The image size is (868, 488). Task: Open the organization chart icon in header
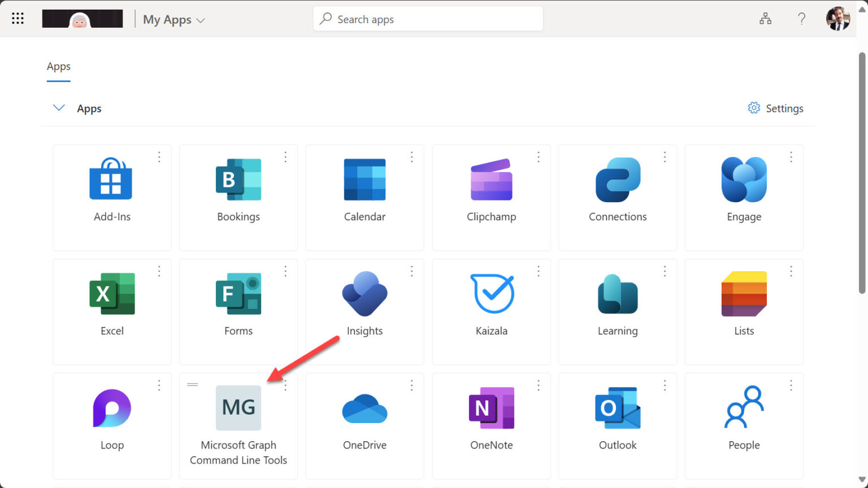click(765, 19)
